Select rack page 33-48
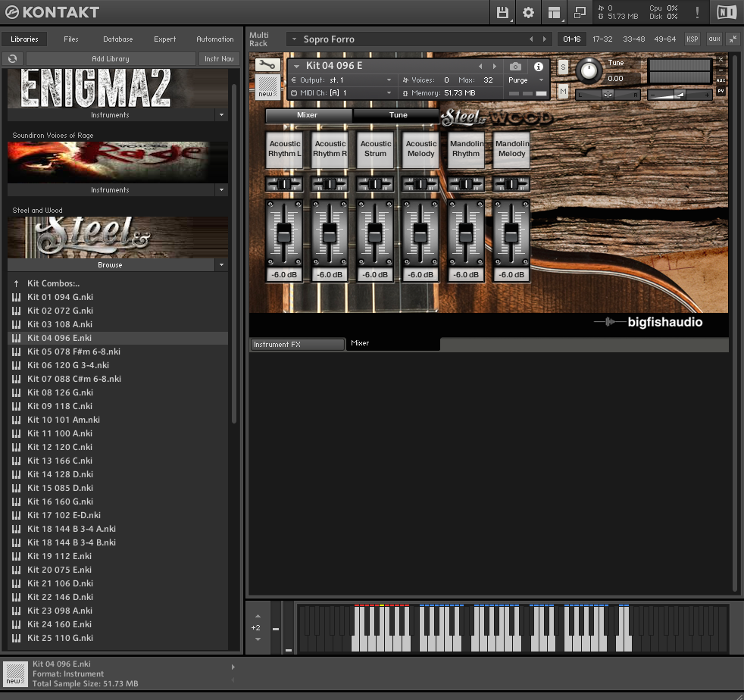Viewport: 744px width, 700px height. 634,39
